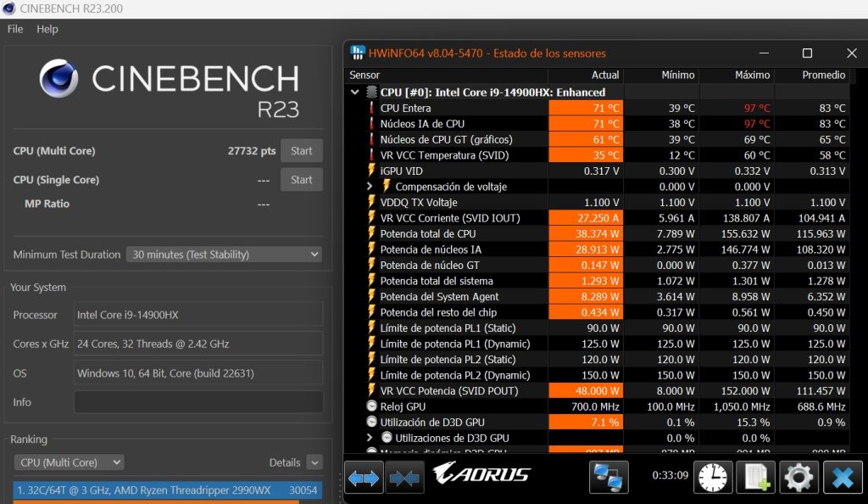Open HWiNFO64 sensor settings gear
This screenshot has height=504, width=868.
coord(798,477)
